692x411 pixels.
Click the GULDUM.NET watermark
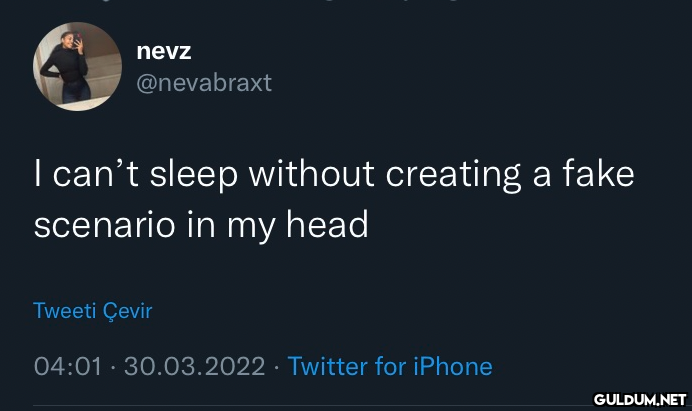pos(637,400)
